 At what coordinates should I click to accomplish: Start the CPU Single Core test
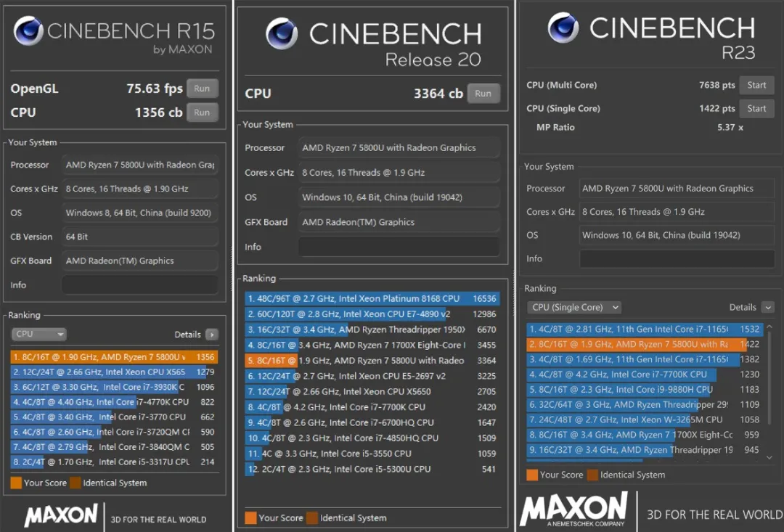756,108
